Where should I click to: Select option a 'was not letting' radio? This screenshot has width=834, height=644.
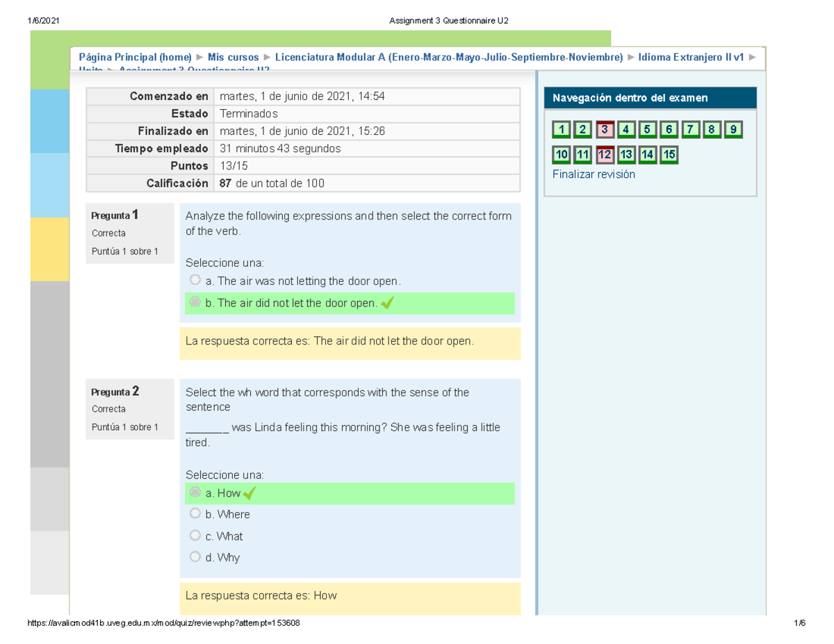(x=195, y=281)
